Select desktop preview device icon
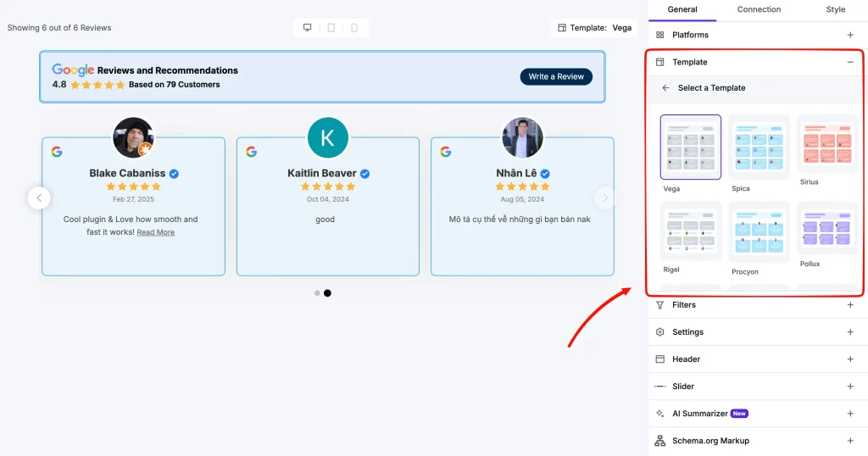Screen dimensions: 868x456 [307, 28]
